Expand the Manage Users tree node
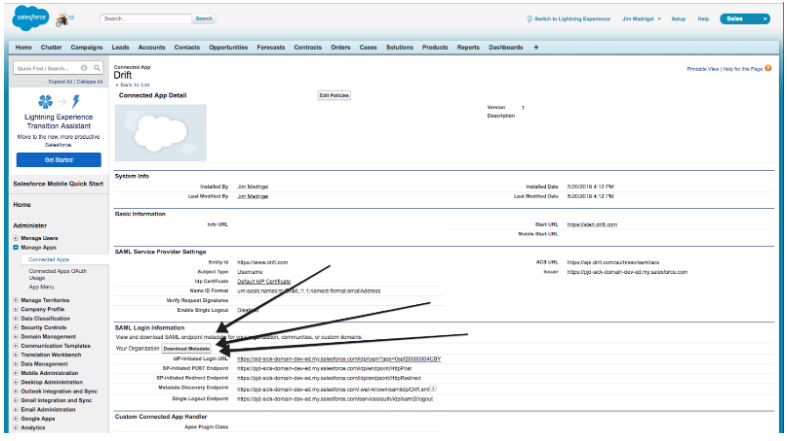The width and height of the screenshot is (789, 441). 16,238
